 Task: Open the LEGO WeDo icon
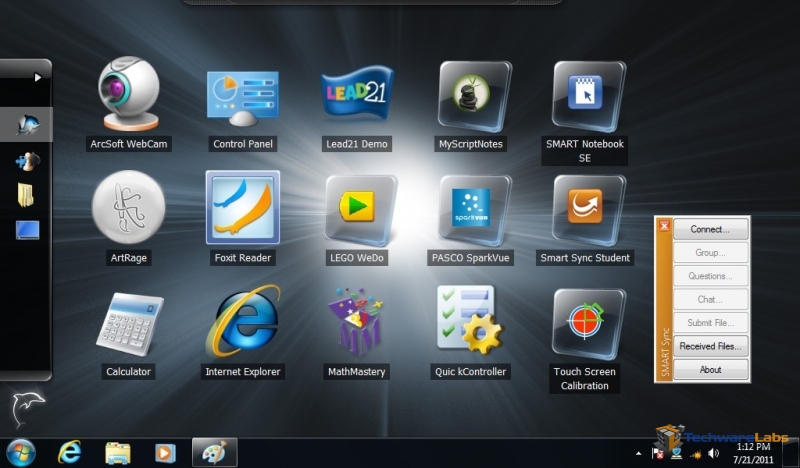coord(360,209)
